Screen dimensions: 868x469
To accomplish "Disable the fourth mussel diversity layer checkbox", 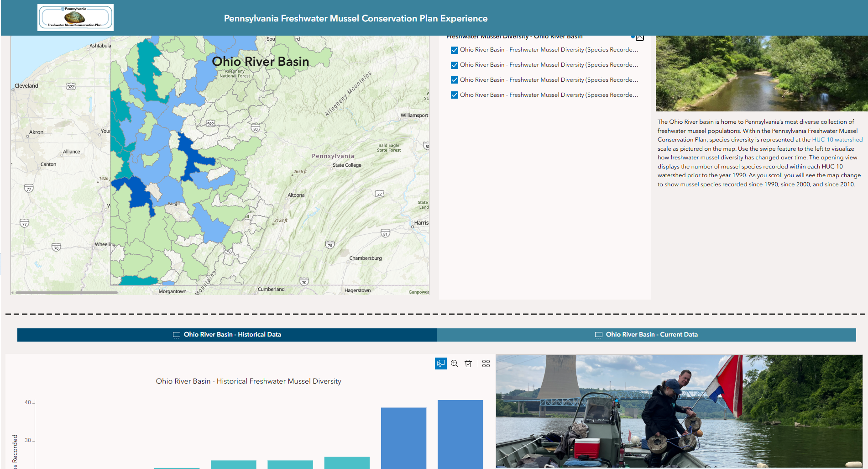I will point(454,95).
